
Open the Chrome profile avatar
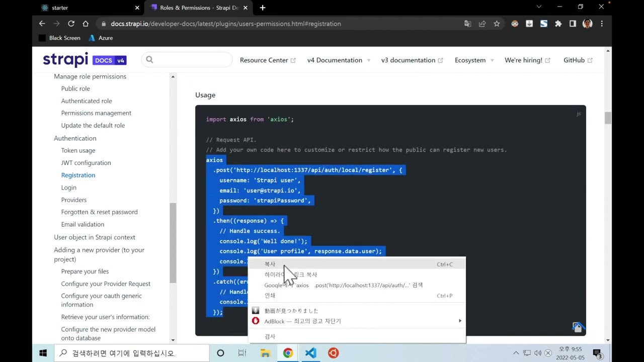tap(587, 24)
